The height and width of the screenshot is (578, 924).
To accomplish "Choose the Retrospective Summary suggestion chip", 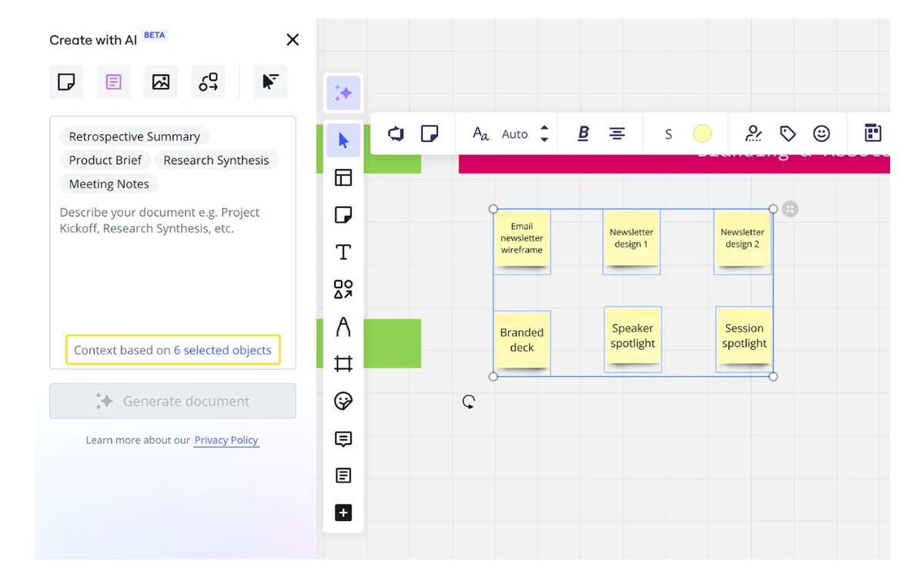I will 134,136.
